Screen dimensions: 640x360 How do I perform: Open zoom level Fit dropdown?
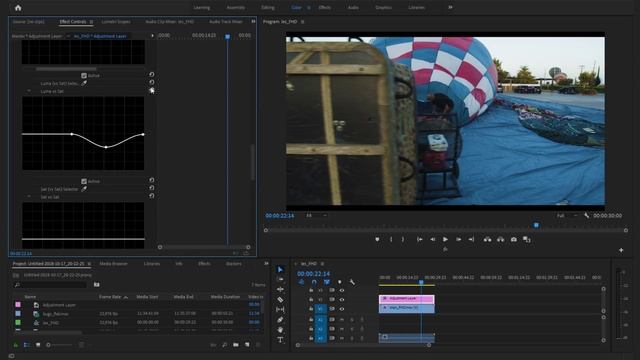(x=317, y=216)
